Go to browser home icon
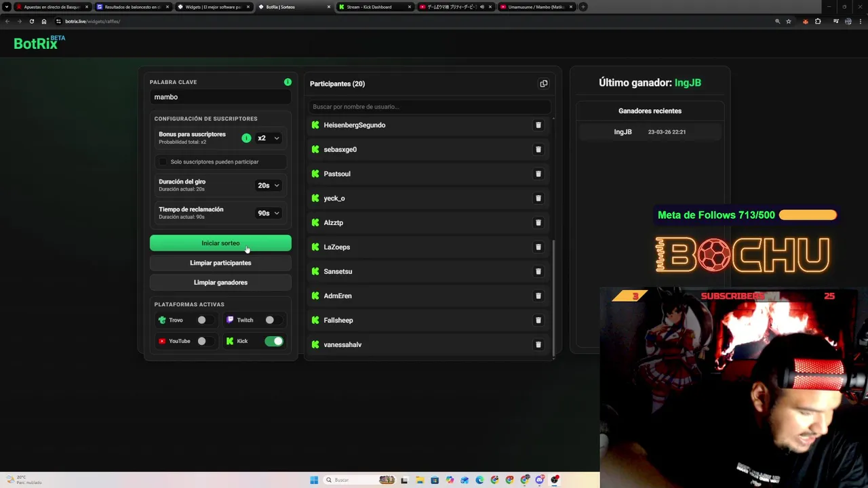 (x=44, y=21)
